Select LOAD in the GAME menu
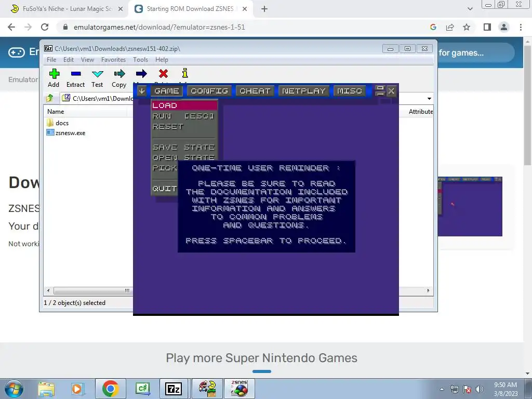 tap(184, 105)
